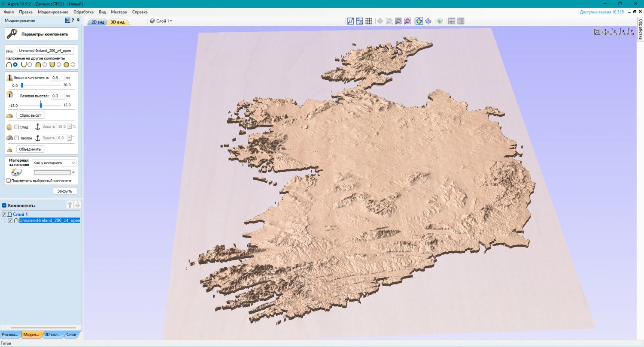Viewport: 644px width, 347px height.
Task: Check Подсветить выбранный компонент
Action: pos(9,180)
